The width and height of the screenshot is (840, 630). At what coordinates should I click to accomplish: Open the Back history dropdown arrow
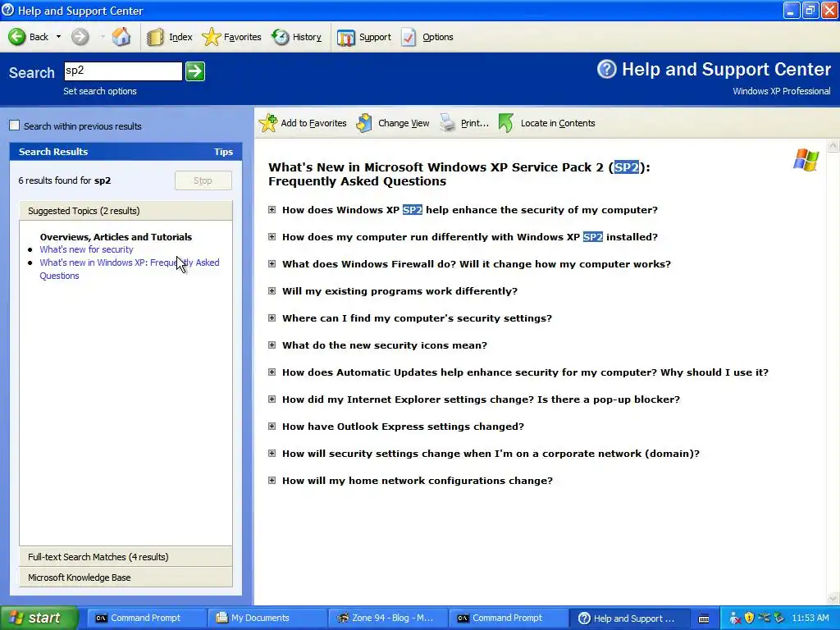[58, 37]
